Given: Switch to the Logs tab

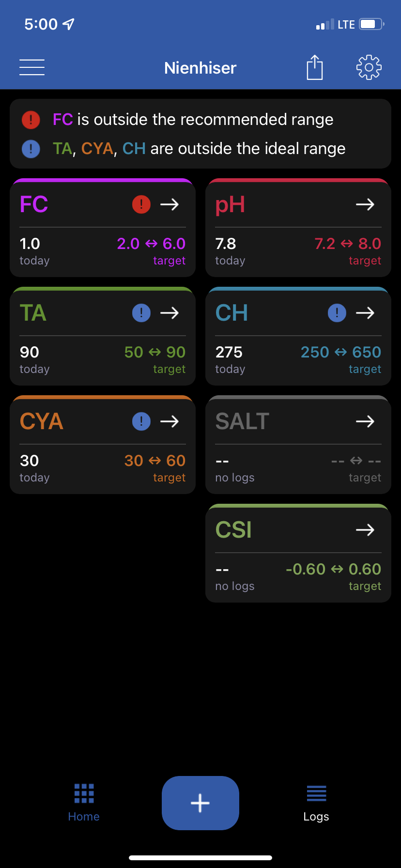Looking at the screenshot, I should (316, 803).
